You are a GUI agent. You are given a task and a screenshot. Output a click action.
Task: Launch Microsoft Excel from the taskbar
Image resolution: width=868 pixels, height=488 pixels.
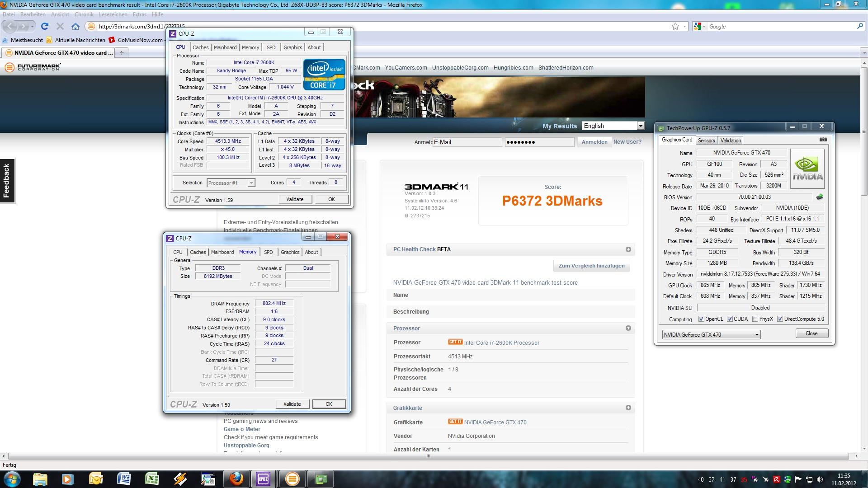tap(152, 479)
